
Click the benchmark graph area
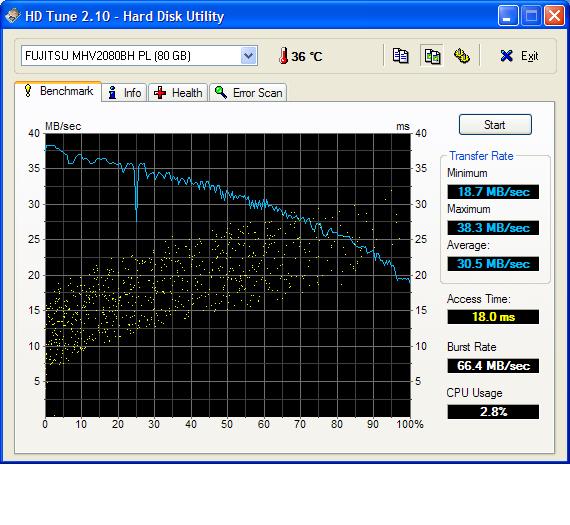click(x=228, y=275)
